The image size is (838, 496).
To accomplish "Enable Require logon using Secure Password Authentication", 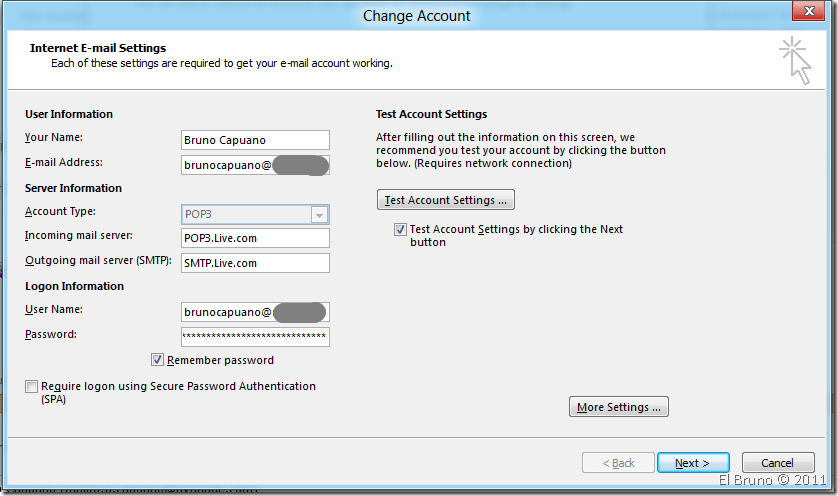I will coord(32,387).
